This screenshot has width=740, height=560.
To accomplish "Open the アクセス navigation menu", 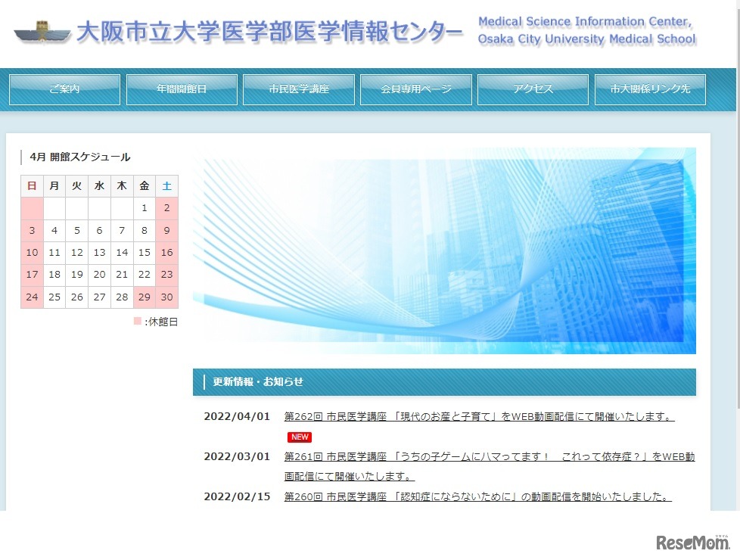I will pos(533,89).
